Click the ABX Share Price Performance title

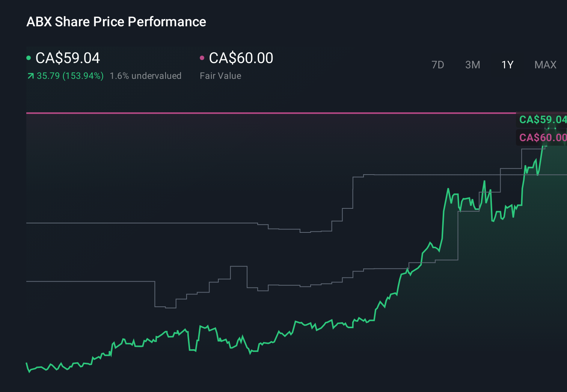pyautogui.click(x=116, y=22)
